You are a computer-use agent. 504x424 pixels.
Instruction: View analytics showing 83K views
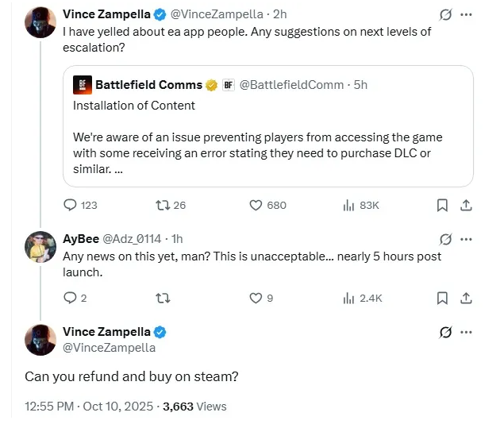348,205
